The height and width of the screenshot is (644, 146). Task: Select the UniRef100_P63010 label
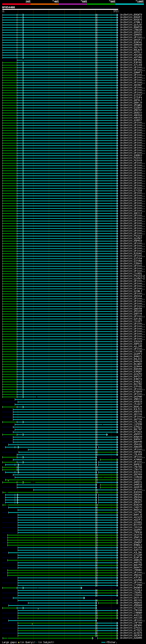pos(131,158)
